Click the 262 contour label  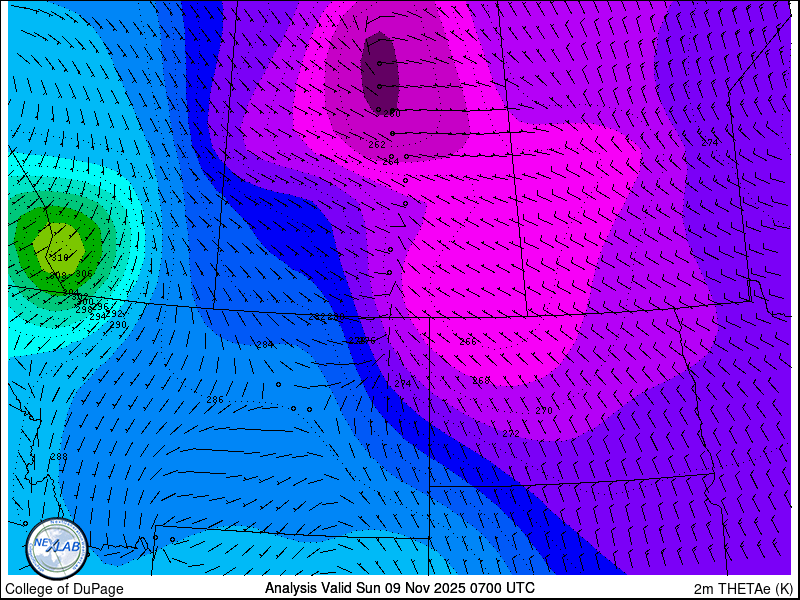[377, 145]
